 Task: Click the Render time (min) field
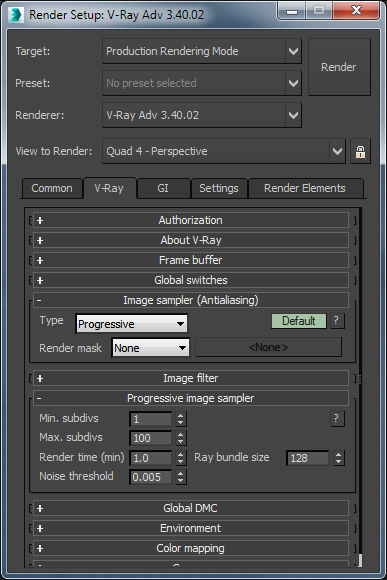pyautogui.click(x=151, y=458)
